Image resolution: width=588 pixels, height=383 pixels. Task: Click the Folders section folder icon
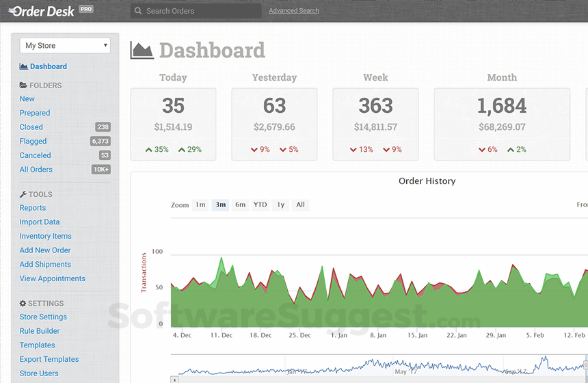click(23, 85)
